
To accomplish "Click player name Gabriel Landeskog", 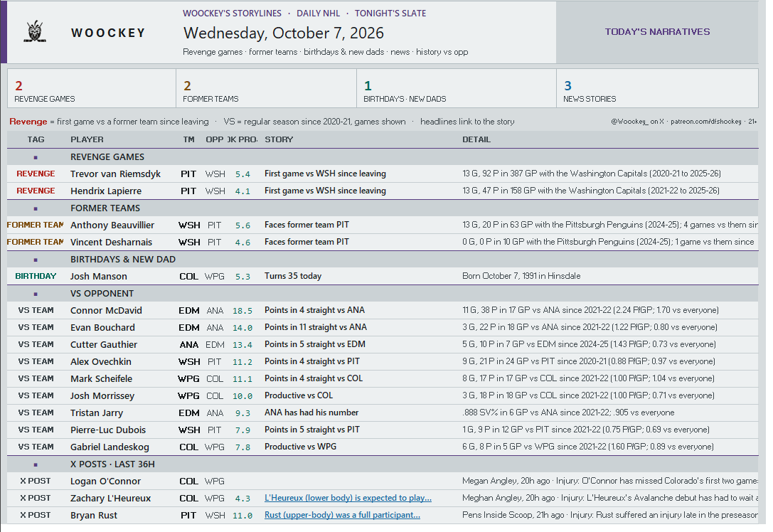I will (x=110, y=447).
